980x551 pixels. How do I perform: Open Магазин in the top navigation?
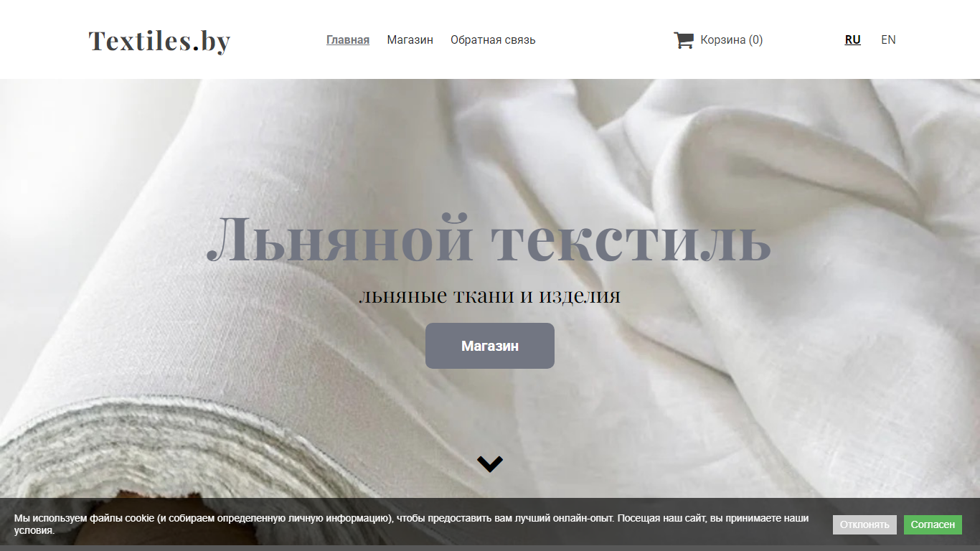click(410, 40)
